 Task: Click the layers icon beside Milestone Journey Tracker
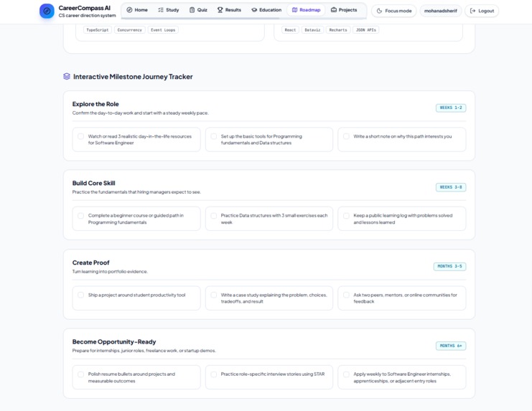[67, 77]
